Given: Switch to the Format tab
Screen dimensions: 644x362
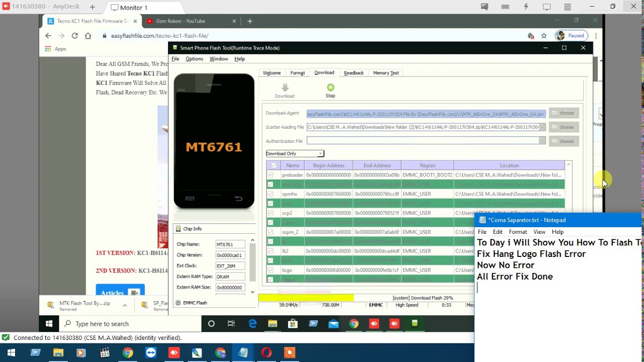Looking at the screenshot, I should coord(297,73).
